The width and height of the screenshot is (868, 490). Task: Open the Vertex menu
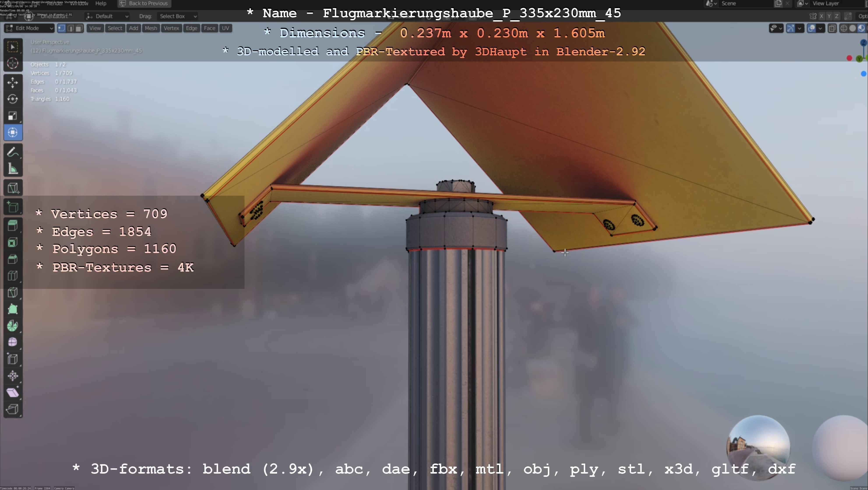171,28
